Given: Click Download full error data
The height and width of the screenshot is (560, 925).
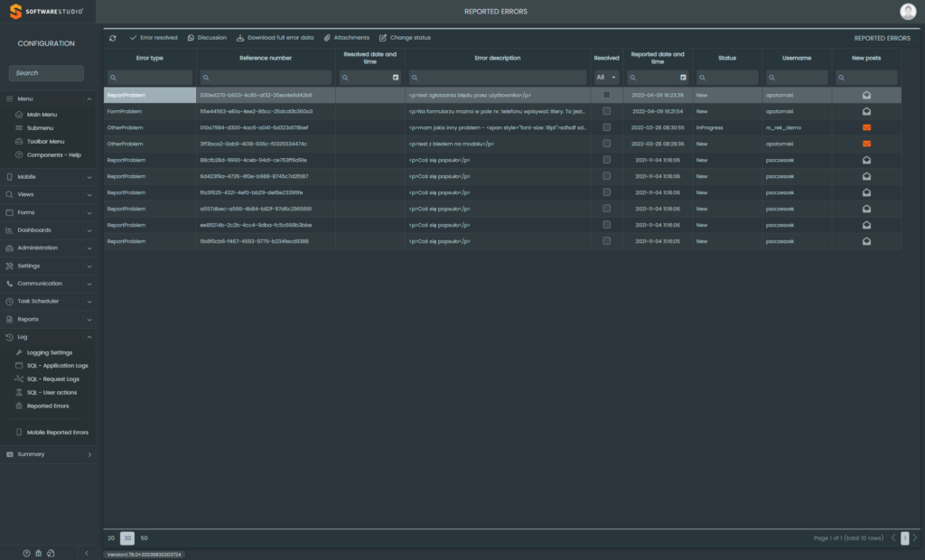Looking at the screenshot, I should coord(275,38).
